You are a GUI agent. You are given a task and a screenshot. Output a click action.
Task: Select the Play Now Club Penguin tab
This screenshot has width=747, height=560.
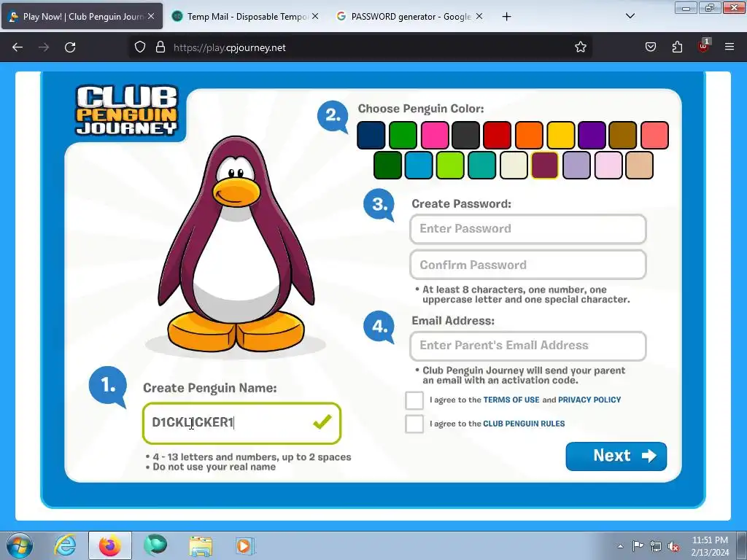(82, 17)
